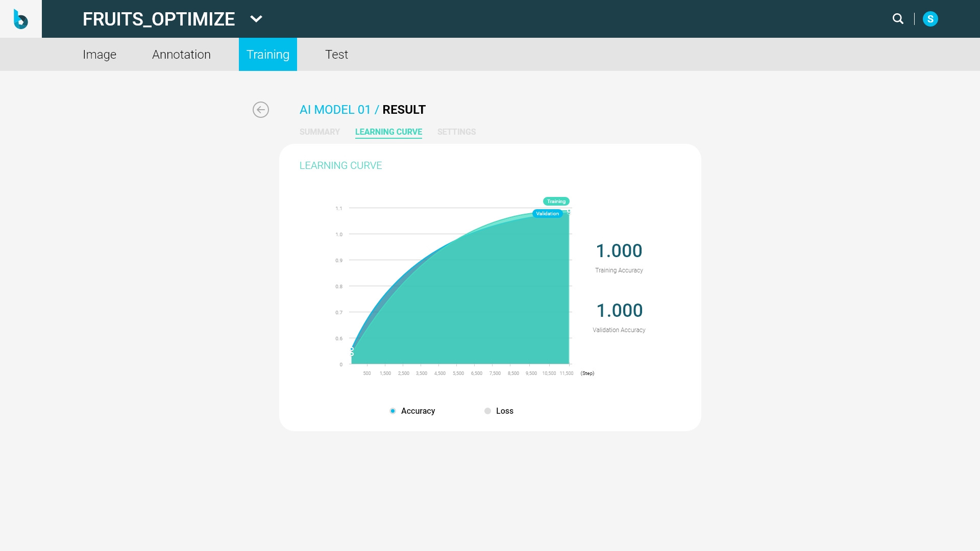Select the LEARNING CURVE sub-tab
Image resolution: width=980 pixels, height=551 pixels.
[x=388, y=132]
